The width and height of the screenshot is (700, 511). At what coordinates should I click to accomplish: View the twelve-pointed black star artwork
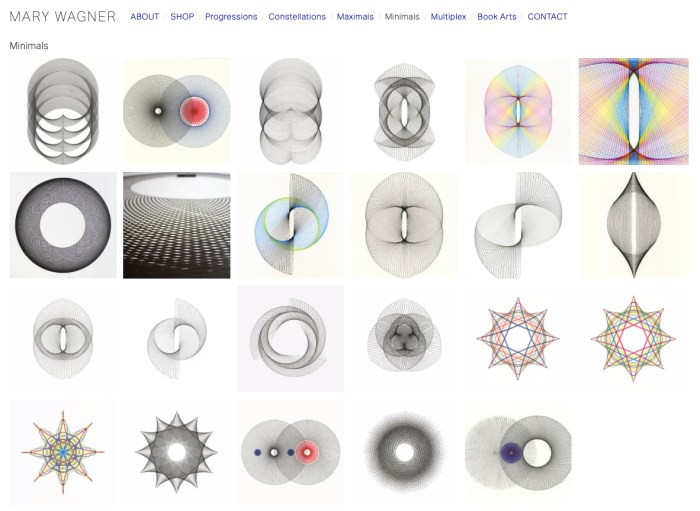[176, 453]
